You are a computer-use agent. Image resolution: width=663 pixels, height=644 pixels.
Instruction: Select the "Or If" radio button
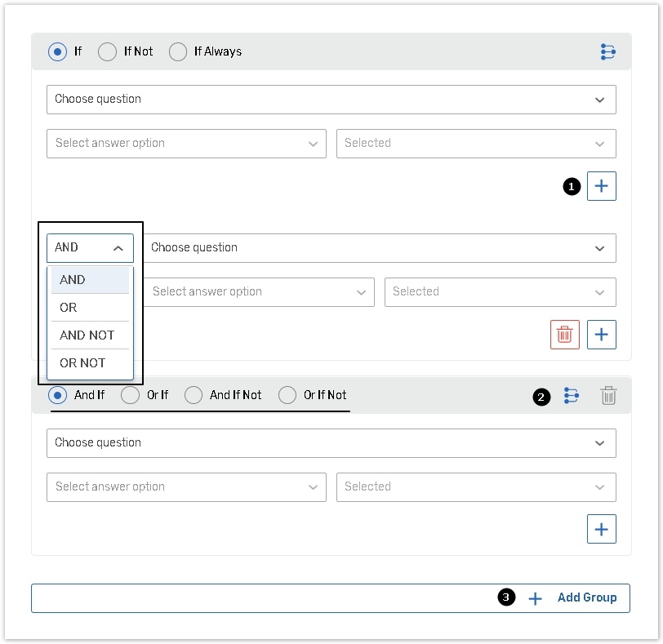click(130, 395)
